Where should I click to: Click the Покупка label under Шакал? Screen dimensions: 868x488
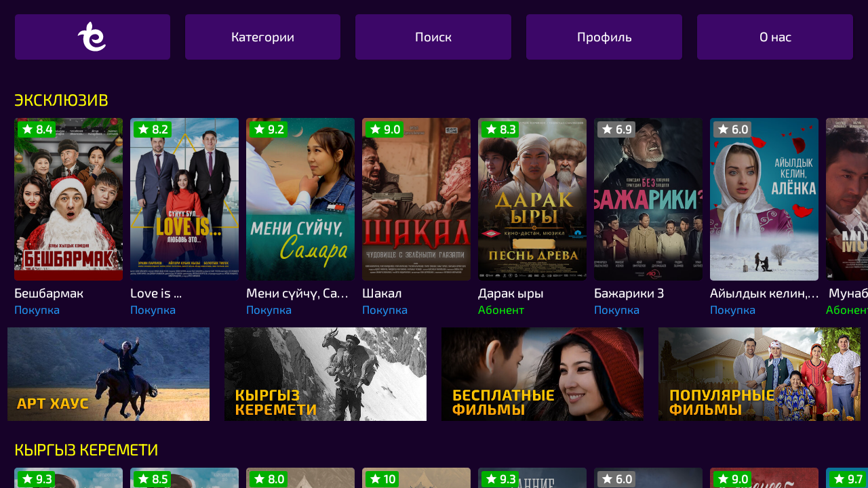[x=384, y=310]
